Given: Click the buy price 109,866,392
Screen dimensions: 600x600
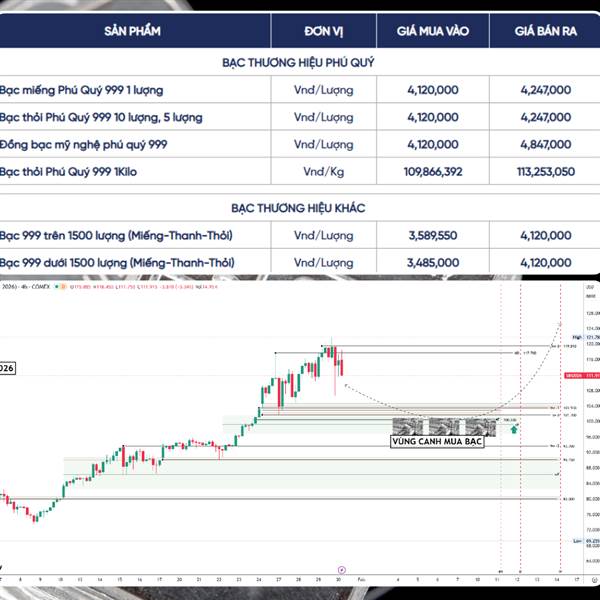Looking at the screenshot, I should click(x=433, y=172).
